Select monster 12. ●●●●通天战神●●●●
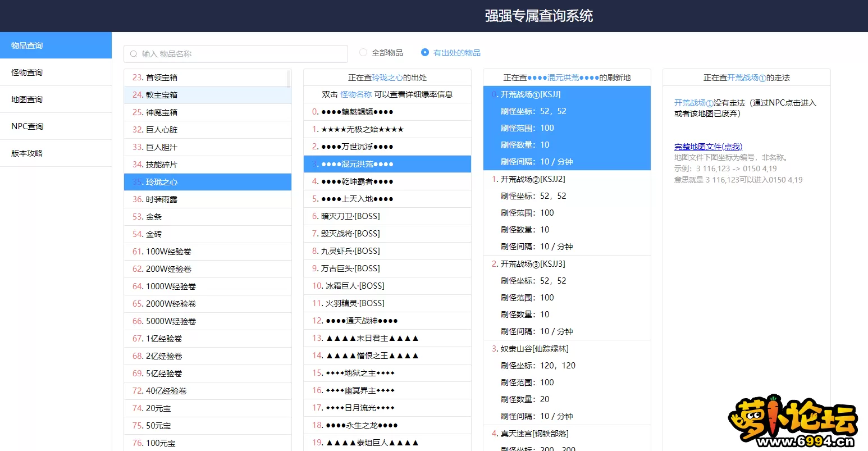 pos(387,321)
